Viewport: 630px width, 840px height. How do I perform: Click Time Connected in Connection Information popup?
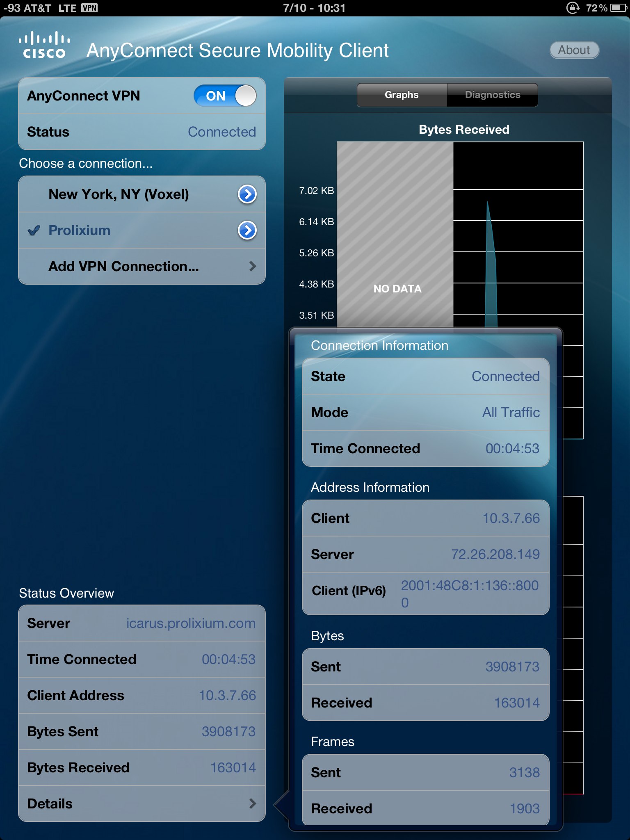coord(426,448)
